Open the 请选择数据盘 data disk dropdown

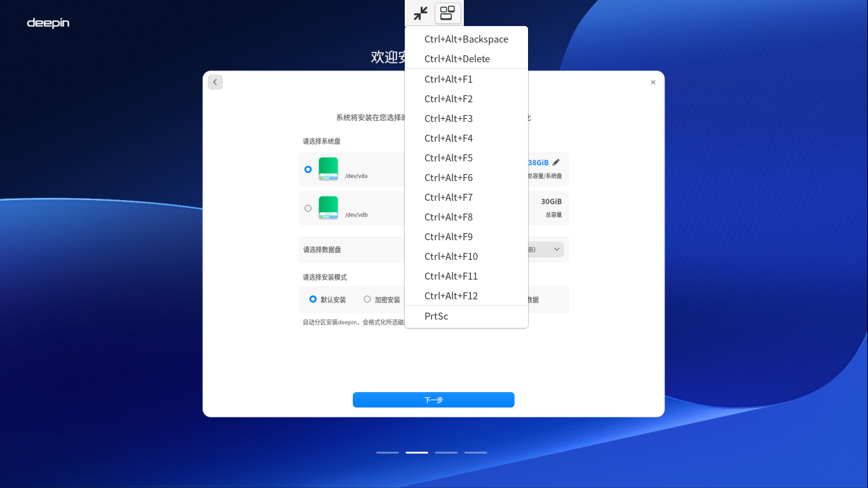[547, 250]
